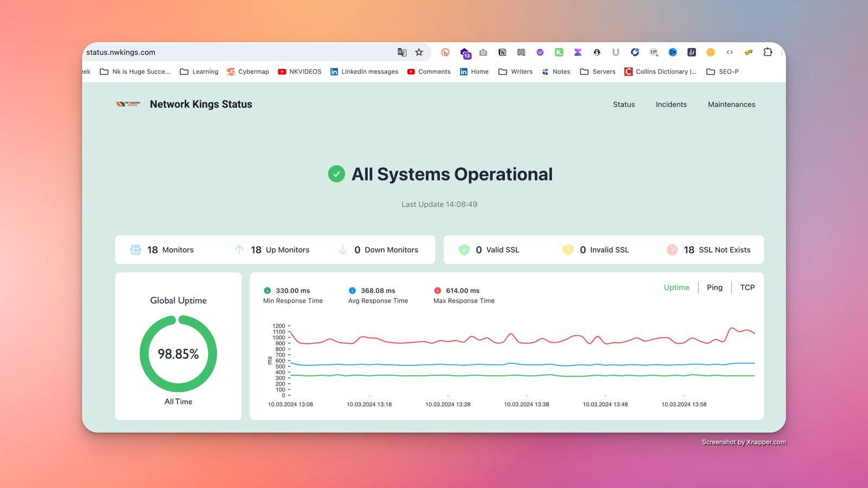Click the Network Kings logo

(x=128, y=104)
